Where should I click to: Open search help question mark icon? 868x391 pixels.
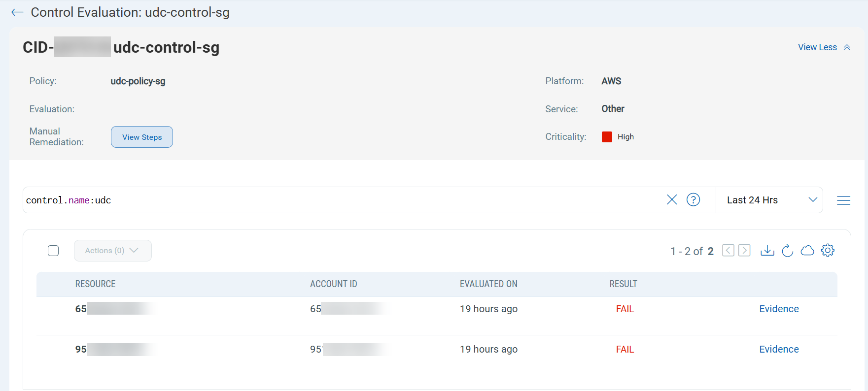(693, 199)
